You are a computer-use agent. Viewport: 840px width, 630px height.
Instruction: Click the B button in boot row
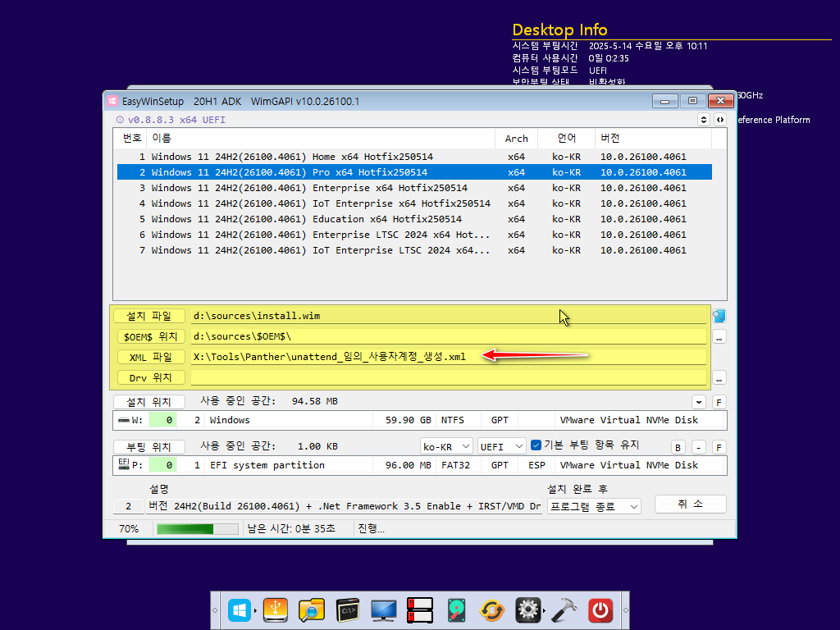678,447
